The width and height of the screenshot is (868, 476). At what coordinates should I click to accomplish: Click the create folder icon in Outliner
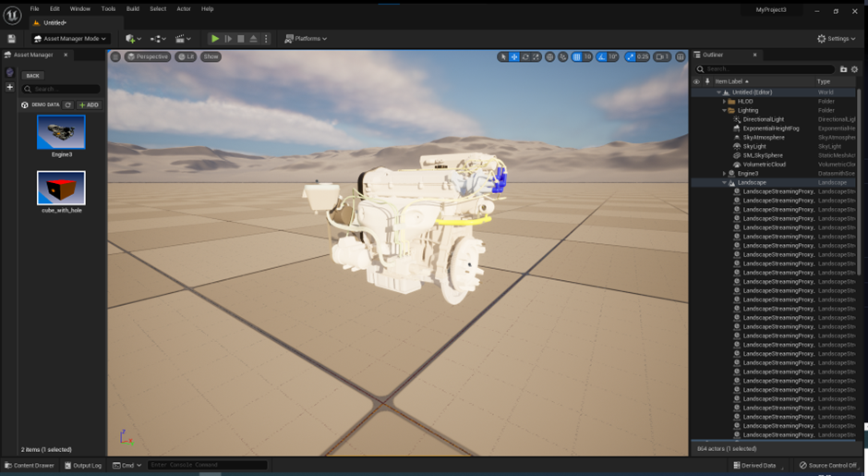pyautogui.click(x=843, y=68)
